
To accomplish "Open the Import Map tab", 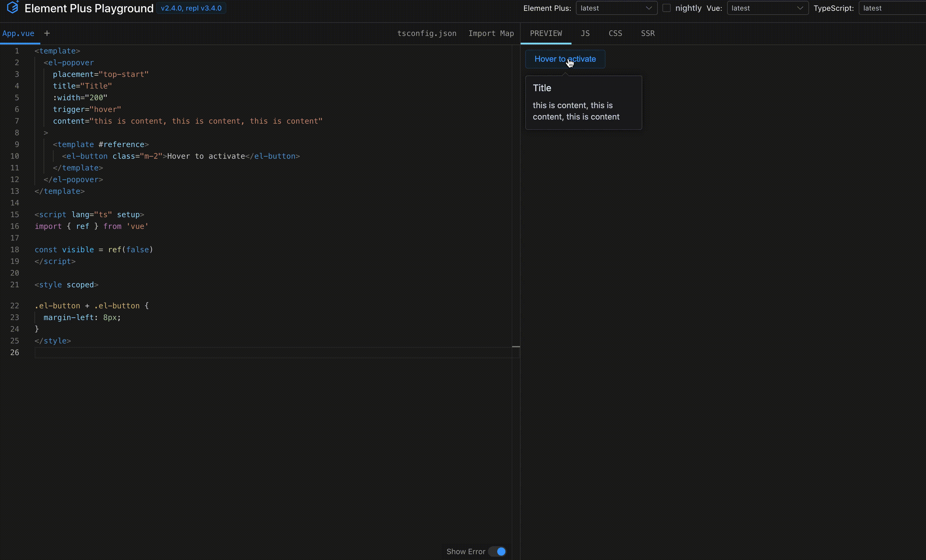I will pyautogui.click(x=491, y=33).
